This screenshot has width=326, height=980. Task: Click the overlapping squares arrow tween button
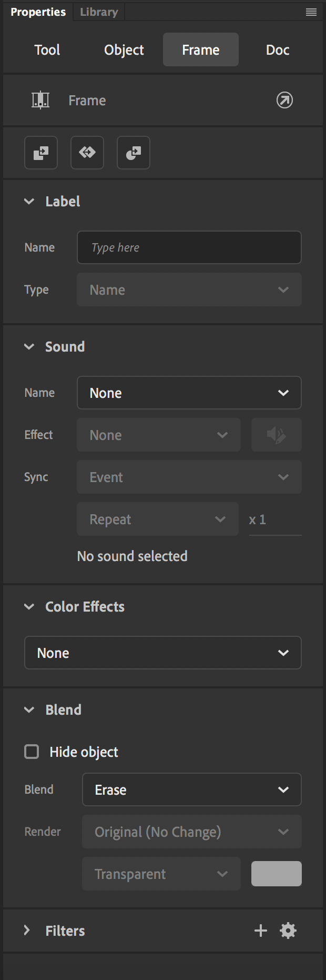point(41,153)
